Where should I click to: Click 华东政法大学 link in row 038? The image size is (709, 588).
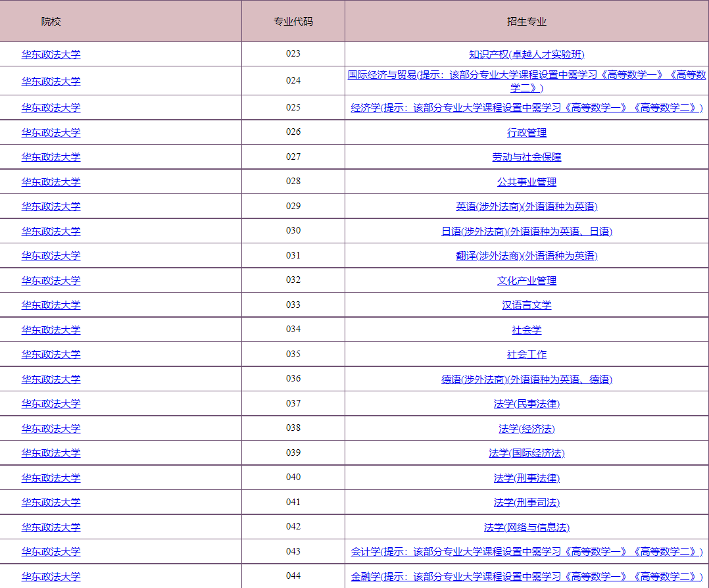51,428
